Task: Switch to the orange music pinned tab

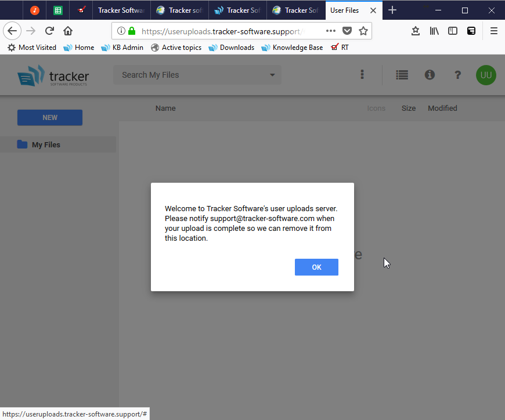Action: [x=34, y=10]
